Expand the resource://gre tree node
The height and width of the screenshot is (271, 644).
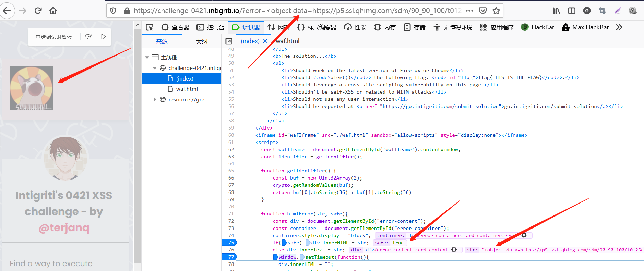click(x=155, y=99)
